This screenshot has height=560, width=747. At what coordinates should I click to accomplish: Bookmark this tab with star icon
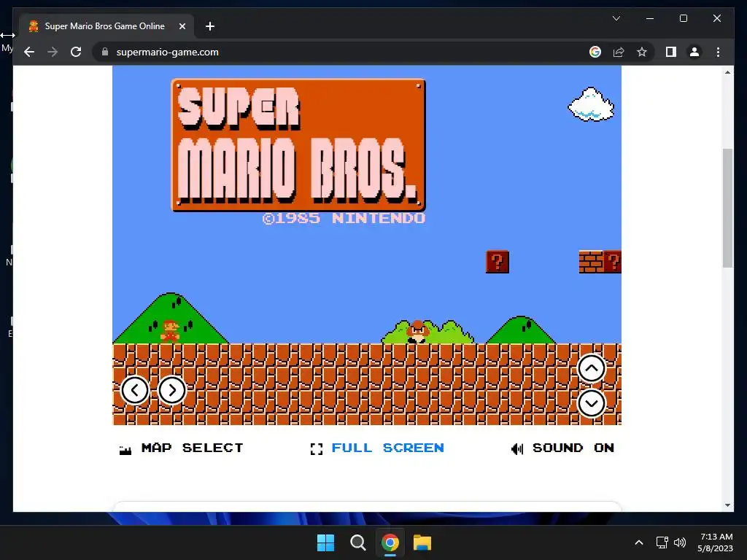(642, 52)
